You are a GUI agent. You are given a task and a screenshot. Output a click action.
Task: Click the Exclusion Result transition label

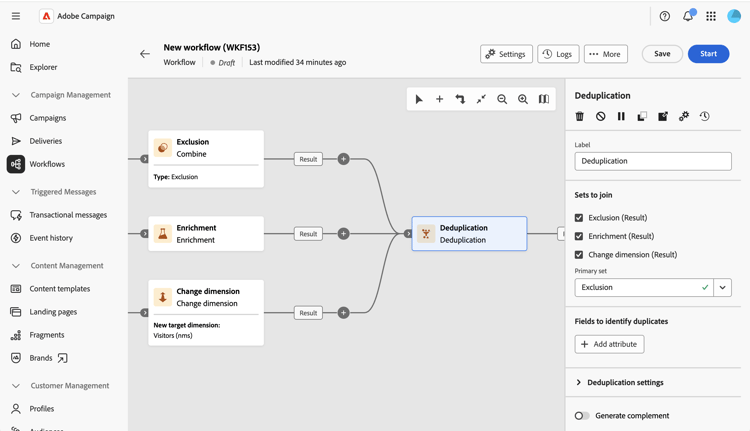click(x=308, y=159)
